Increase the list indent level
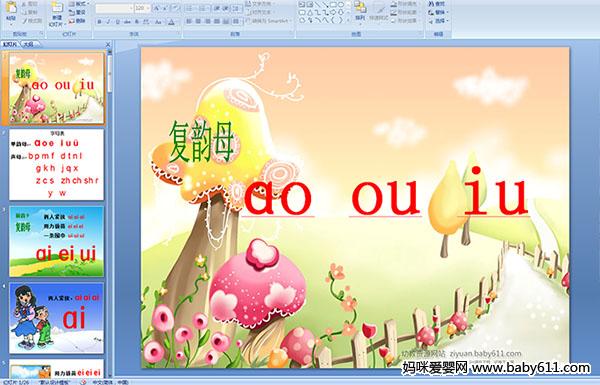The height and width of the screenshot is (385, 600). point(225,8)
